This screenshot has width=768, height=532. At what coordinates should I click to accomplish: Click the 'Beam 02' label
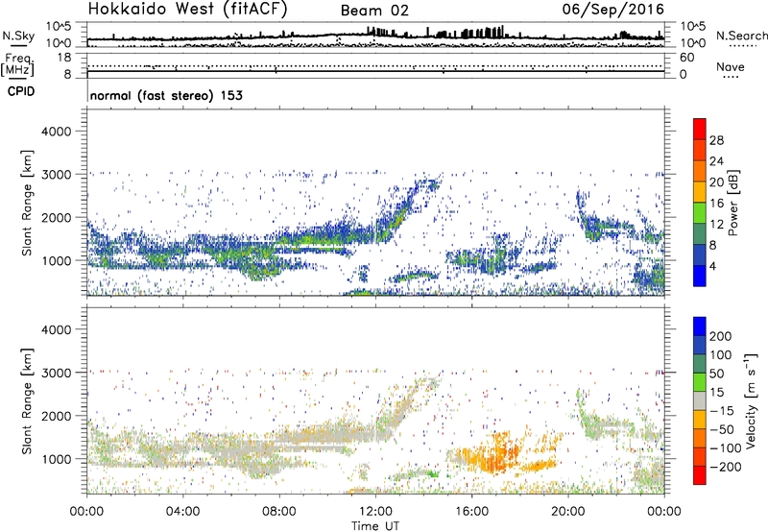tap(374, 11)
